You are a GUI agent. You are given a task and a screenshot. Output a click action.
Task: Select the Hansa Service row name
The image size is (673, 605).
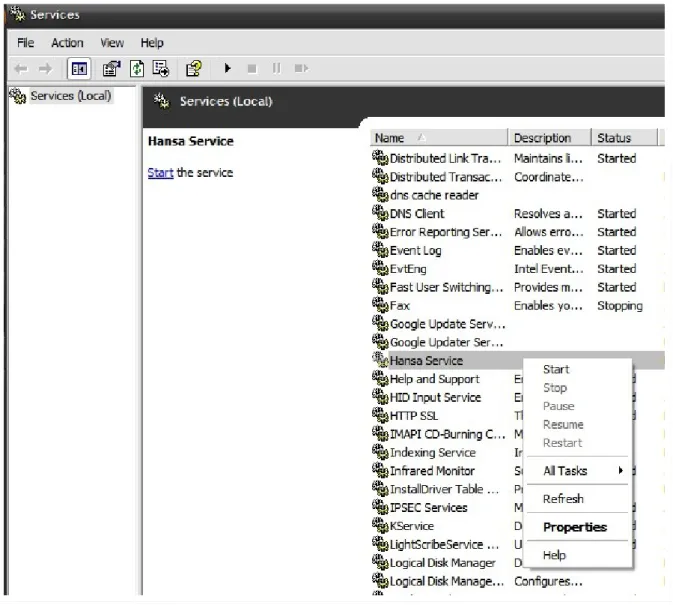426,360
